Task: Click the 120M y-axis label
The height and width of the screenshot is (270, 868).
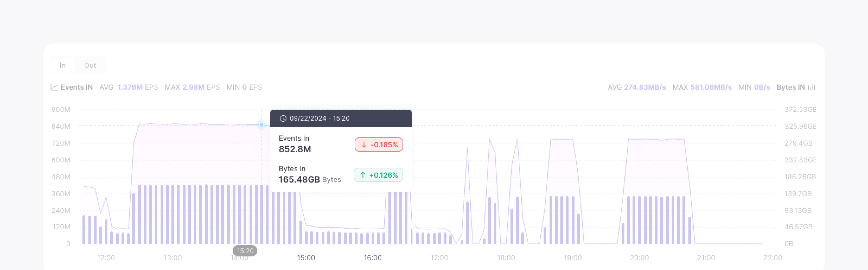Action: pyautogui.click(x=61, y=227)
